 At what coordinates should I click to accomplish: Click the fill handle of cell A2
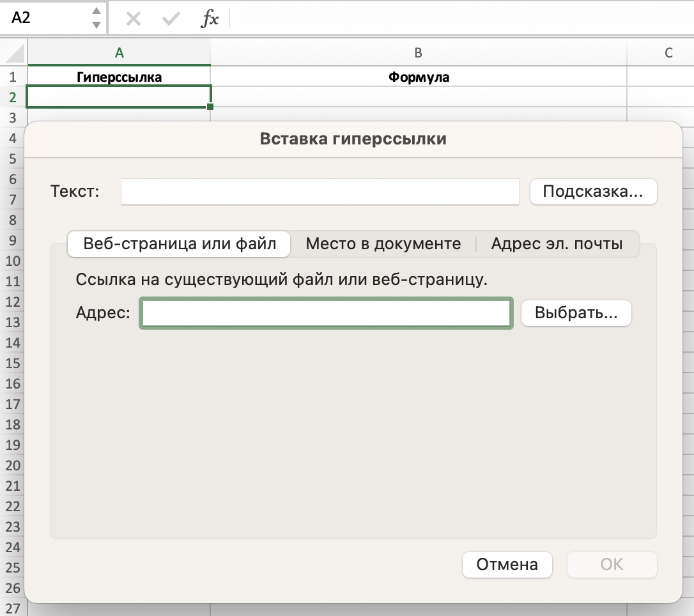210,107
